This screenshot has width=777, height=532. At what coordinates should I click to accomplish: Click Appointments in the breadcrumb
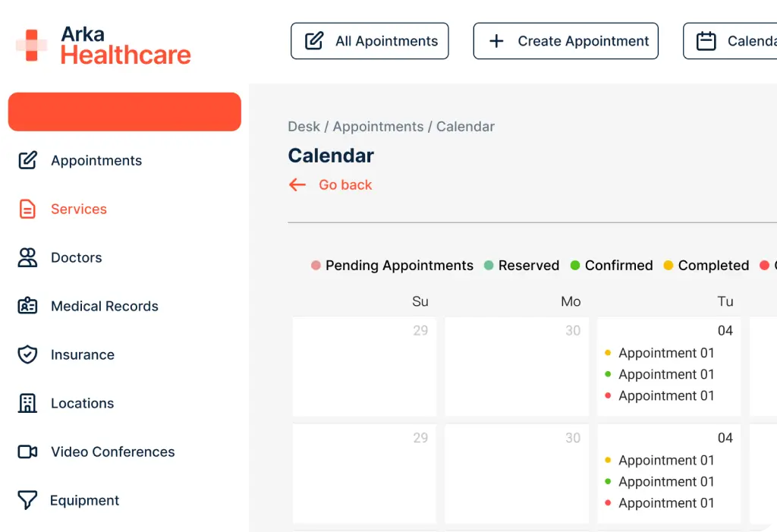pos(378,127)
